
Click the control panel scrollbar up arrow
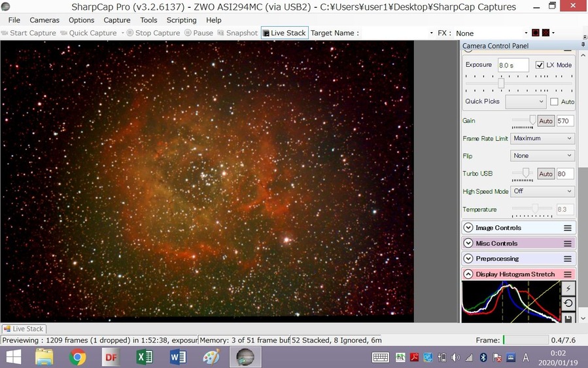click(583, 55)
